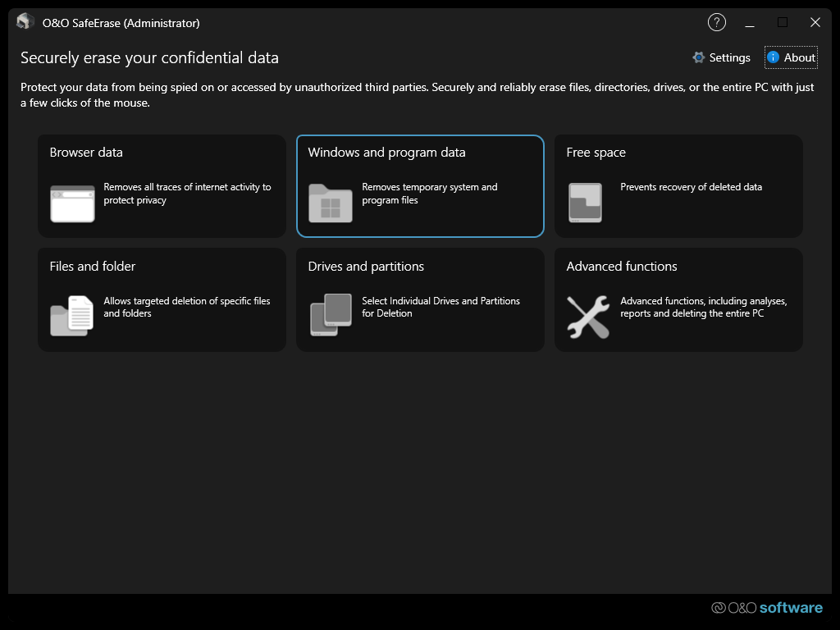Click the browser window icon in Browser data
The height and width of the screenshot is (630, 840).
[x=72, y=203]
